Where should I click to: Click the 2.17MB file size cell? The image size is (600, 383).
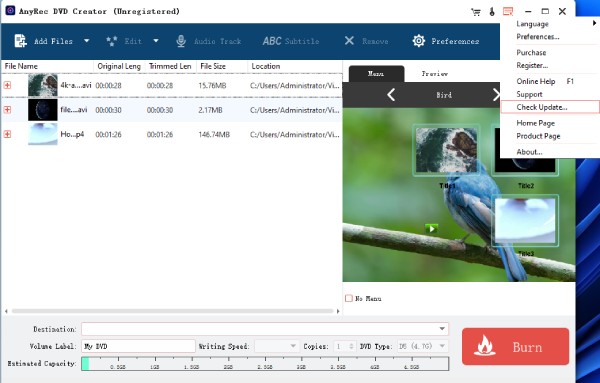pyautogui.click(x=210, y=110)
